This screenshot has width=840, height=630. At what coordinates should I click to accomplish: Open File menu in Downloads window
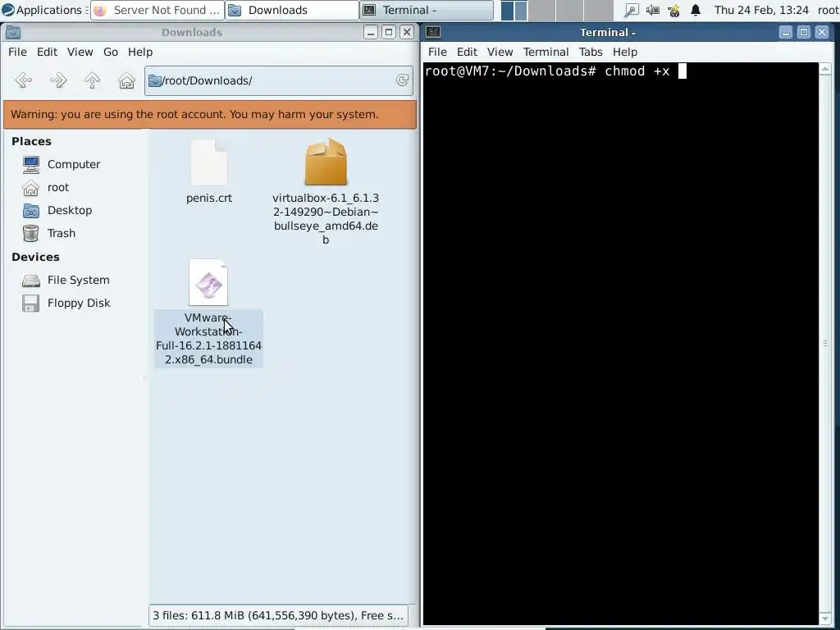(17, 52)
